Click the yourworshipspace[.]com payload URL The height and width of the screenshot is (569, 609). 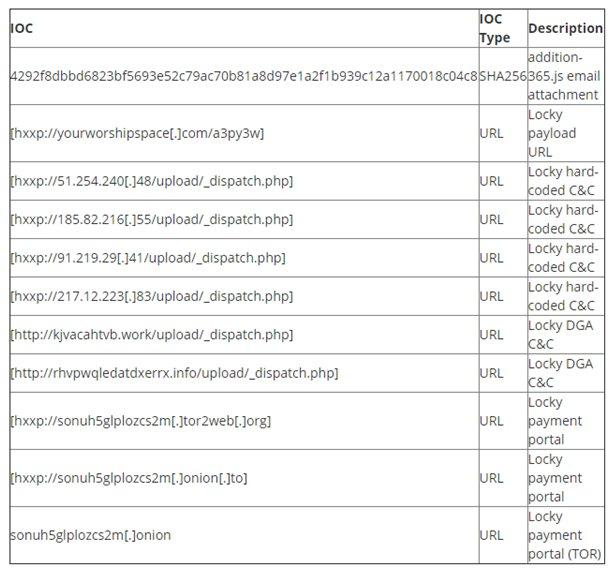pos(137,133)
